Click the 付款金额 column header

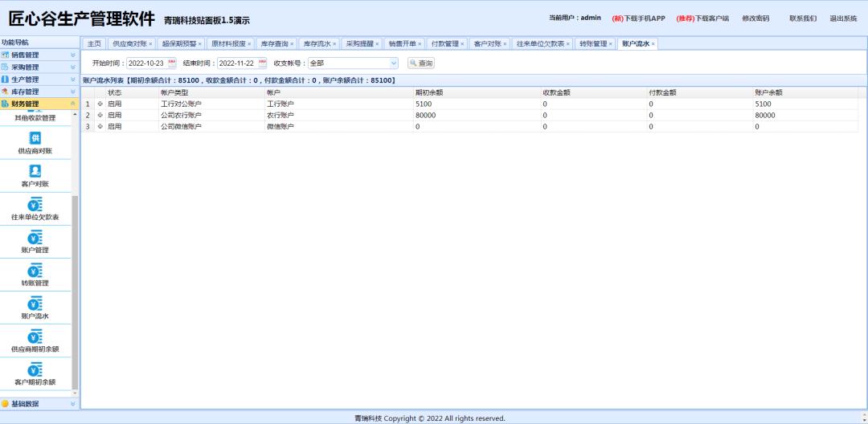[700, 92]
